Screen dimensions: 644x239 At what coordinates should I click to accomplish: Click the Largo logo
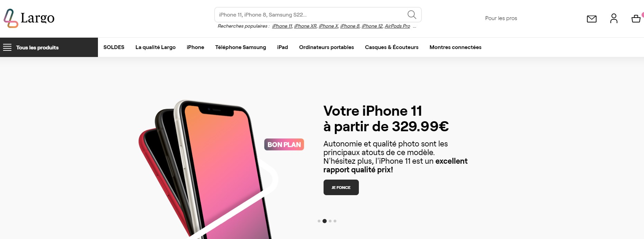[x=29, y=18]
